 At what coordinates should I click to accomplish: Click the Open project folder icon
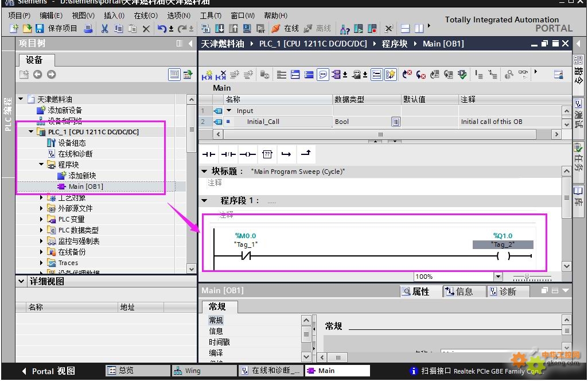tap(27, 29)
